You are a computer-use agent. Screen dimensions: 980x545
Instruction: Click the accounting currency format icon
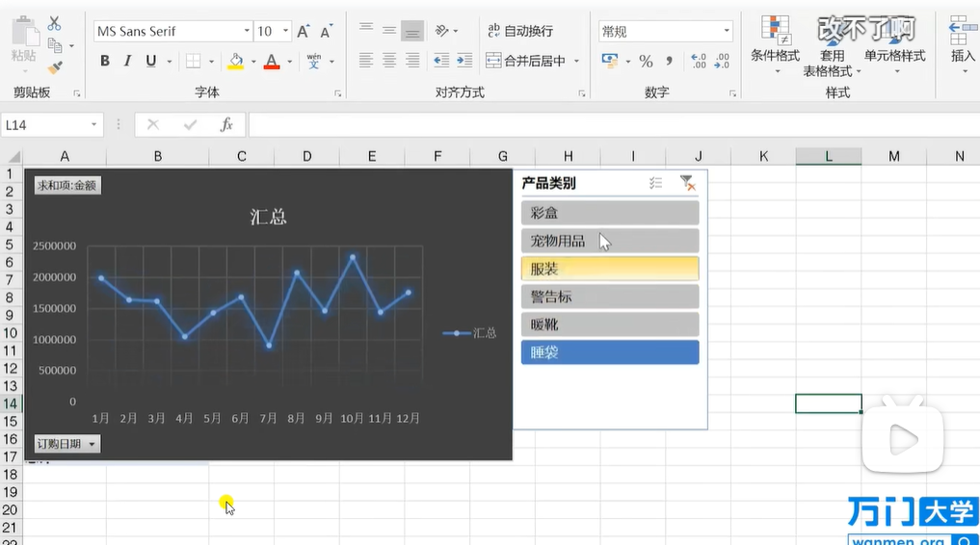pyautogui.click(x=610, y=61)
